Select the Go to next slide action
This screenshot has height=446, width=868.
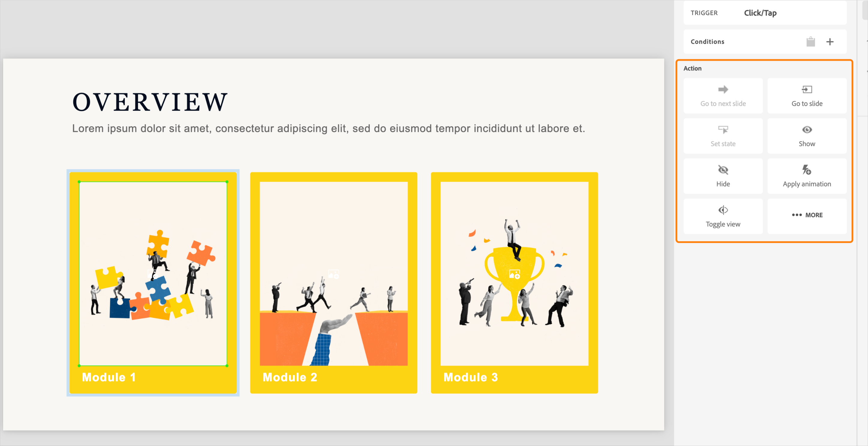723,96
